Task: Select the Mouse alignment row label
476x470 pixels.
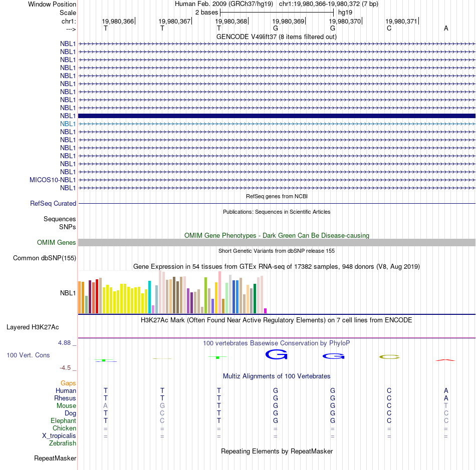Action: point(66,406)
